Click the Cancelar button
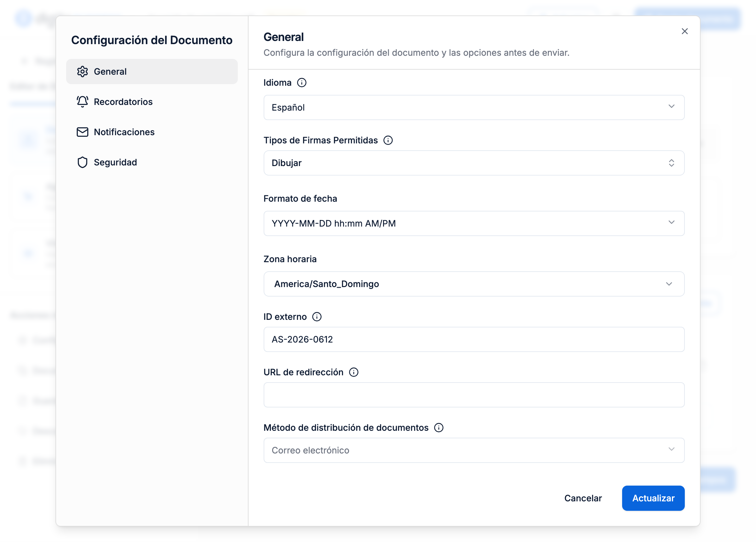This screenshot has height=542, width=756. pyautogui.click(x=583, y=498)
